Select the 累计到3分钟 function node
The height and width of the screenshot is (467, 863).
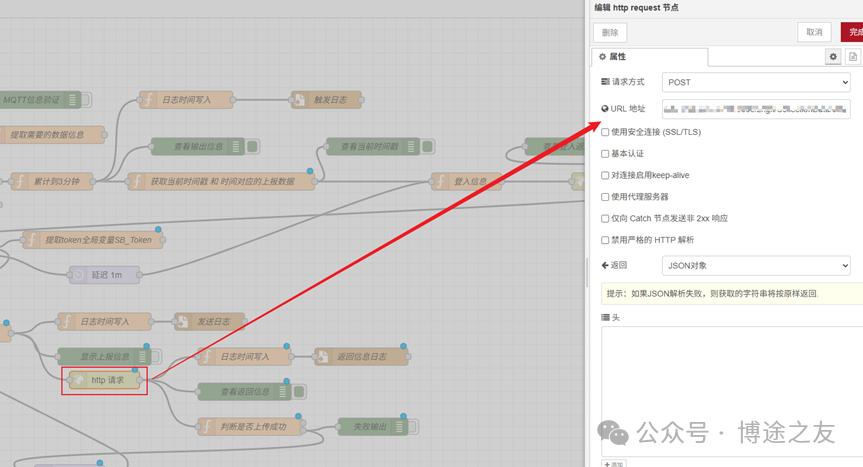[52, 181]
